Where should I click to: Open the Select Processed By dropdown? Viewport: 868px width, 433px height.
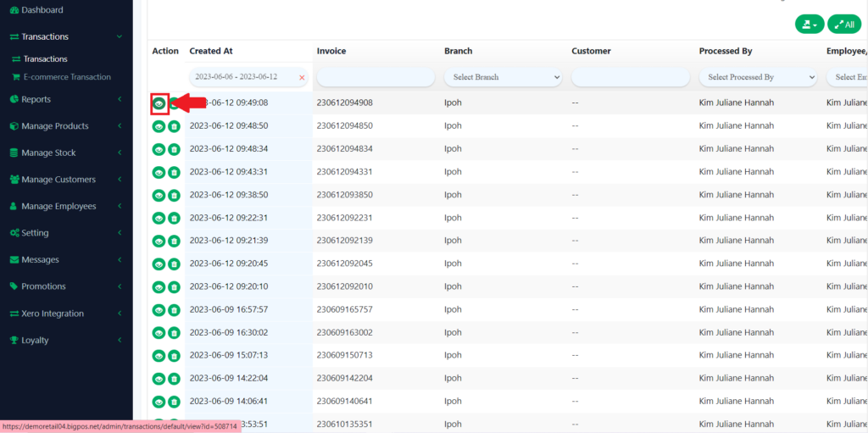[757, 77]
